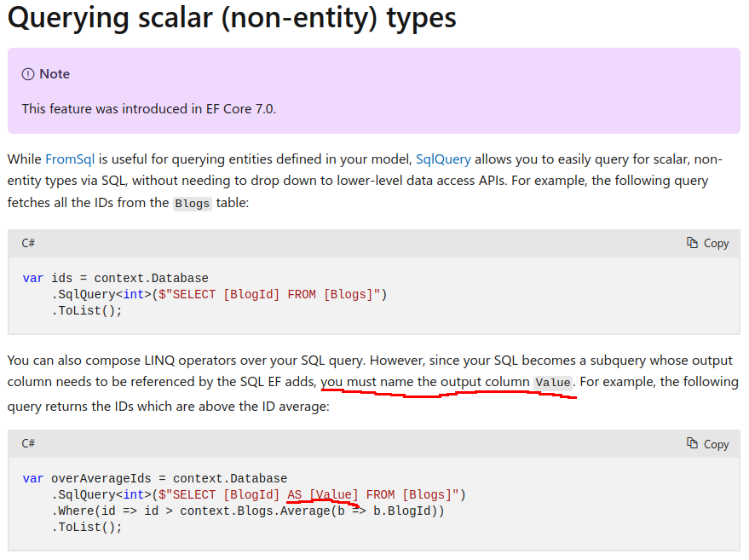Click the copy icon next to the overAverageIds snippet

[x=691, y=443]
